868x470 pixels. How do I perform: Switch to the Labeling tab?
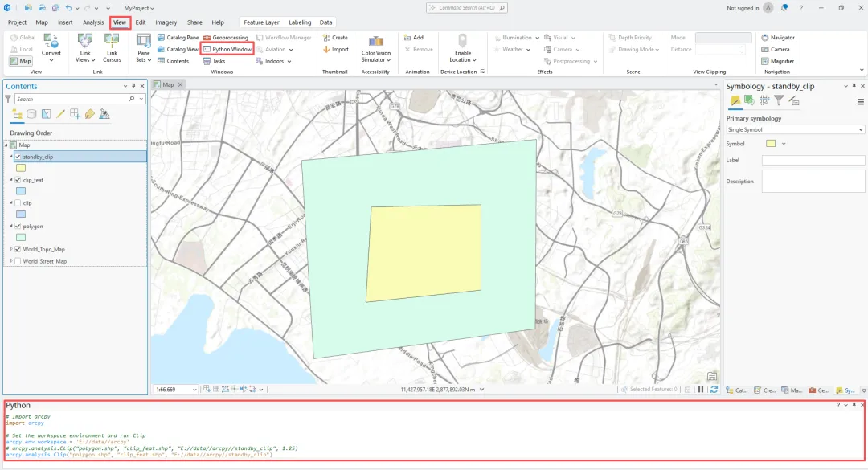click(300, 22)
